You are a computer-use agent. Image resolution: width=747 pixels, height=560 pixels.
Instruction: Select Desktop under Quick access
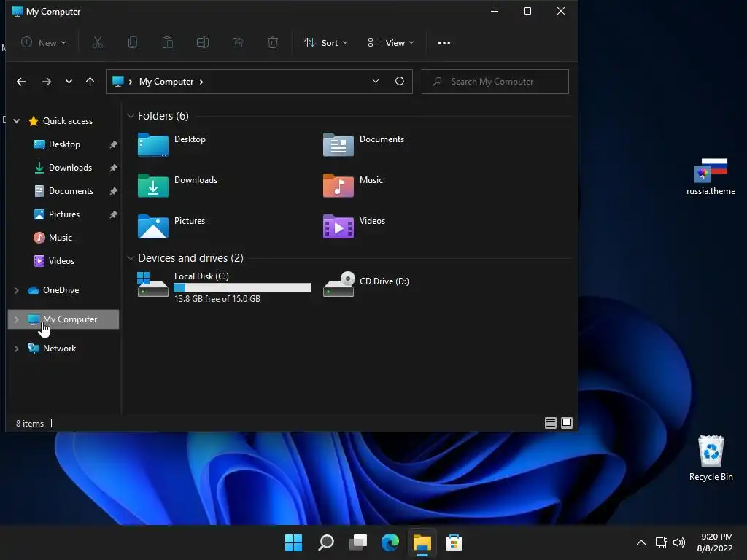click(63, 144)
